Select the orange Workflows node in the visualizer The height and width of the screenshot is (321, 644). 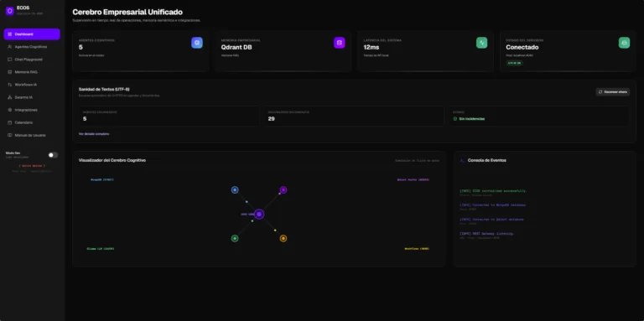point(283,239)
